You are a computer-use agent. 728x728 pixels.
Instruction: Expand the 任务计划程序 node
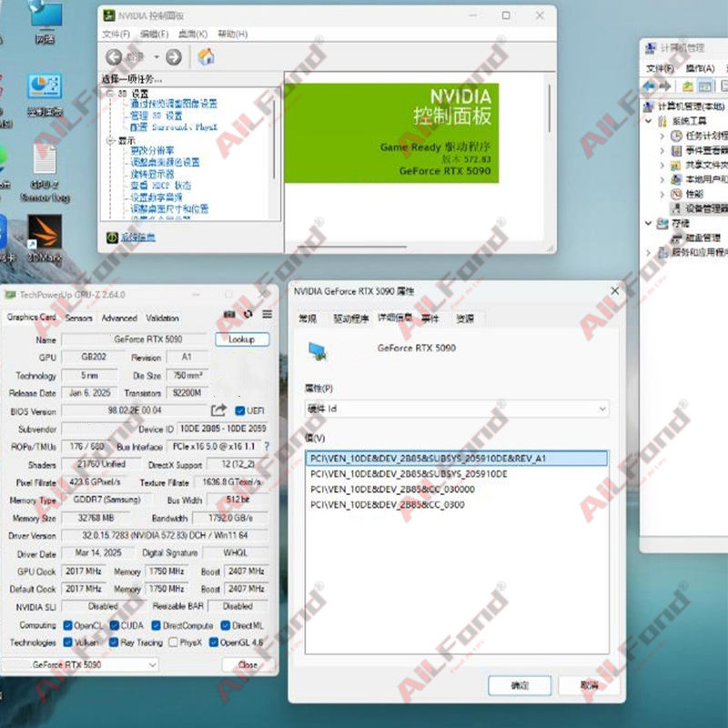pyautogui.click(x=662, y=136)
